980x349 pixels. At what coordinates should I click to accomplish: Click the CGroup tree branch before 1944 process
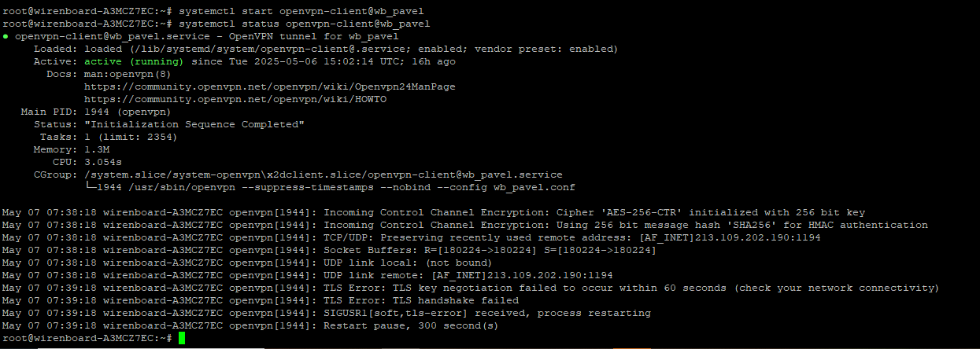pyautogui.click(x=91, y=187)
